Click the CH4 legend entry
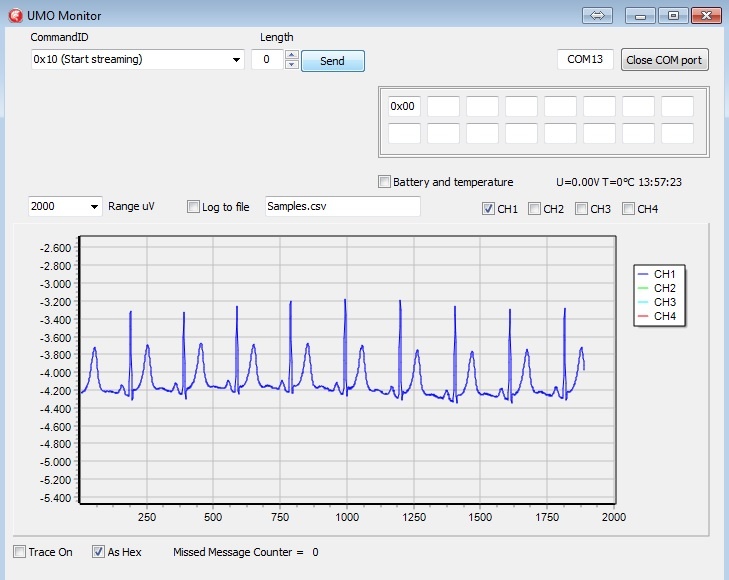Viewport: 729px width, 580px height. tap(657, 316)
